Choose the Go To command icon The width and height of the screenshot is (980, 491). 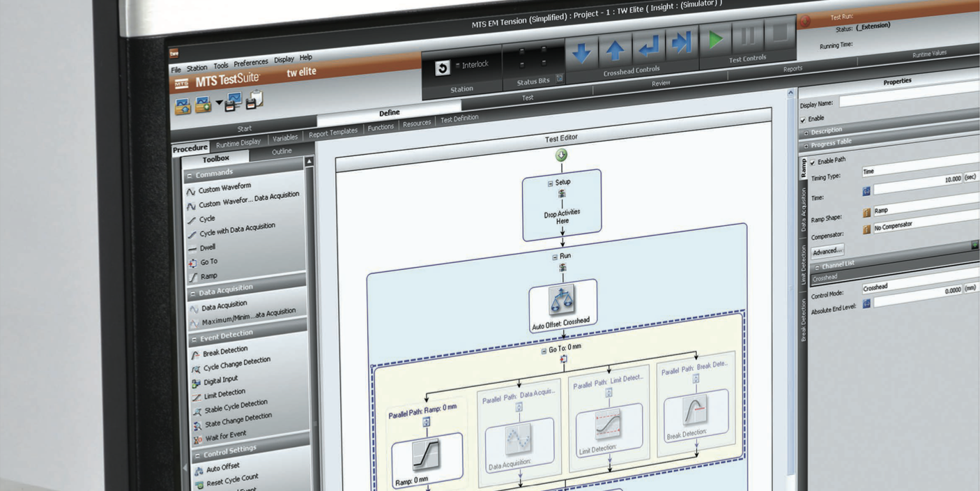point(193,264)
